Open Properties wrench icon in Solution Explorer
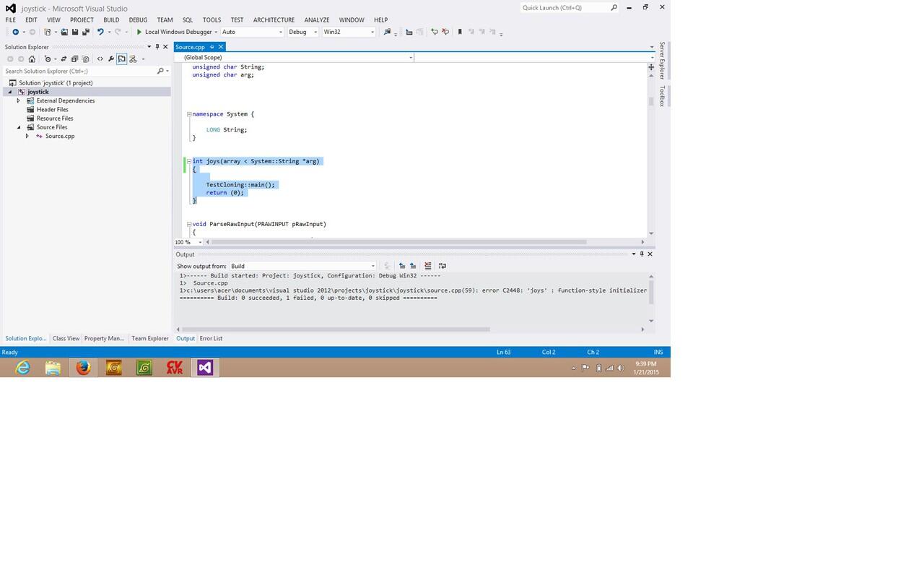 pos(110,59)
